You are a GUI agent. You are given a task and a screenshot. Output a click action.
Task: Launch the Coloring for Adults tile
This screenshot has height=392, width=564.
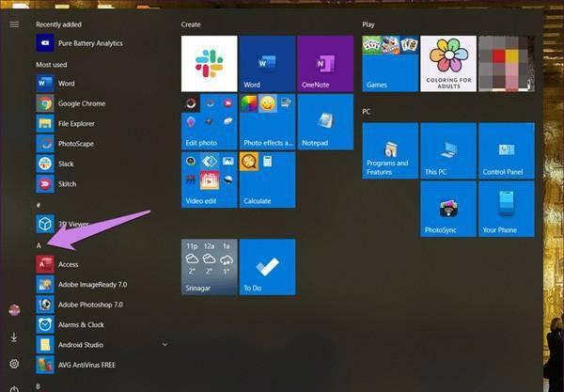point(448,64)
